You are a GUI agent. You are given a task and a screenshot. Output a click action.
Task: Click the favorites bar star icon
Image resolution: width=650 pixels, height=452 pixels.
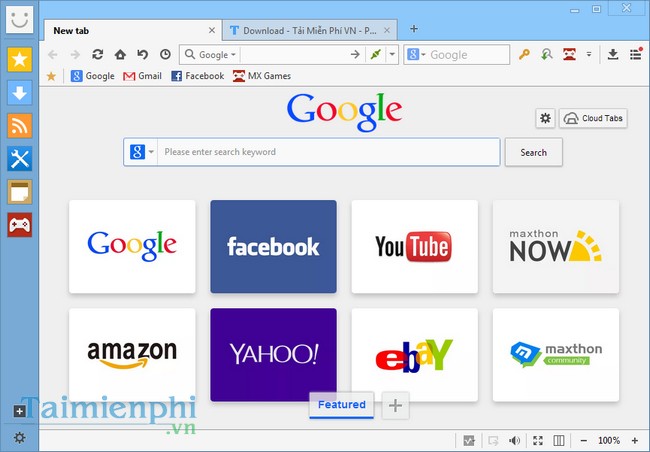point(51,76)
